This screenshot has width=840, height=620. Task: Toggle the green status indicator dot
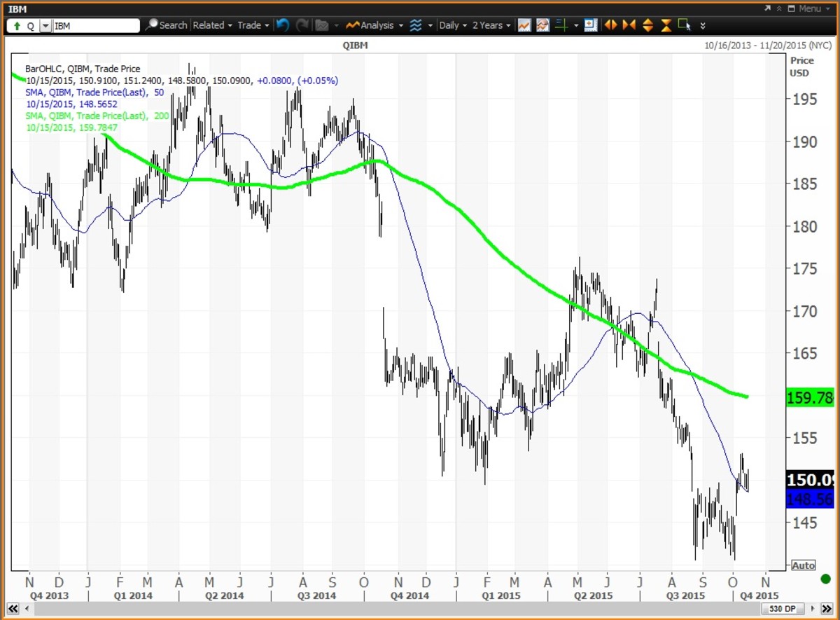pos(825,579)
